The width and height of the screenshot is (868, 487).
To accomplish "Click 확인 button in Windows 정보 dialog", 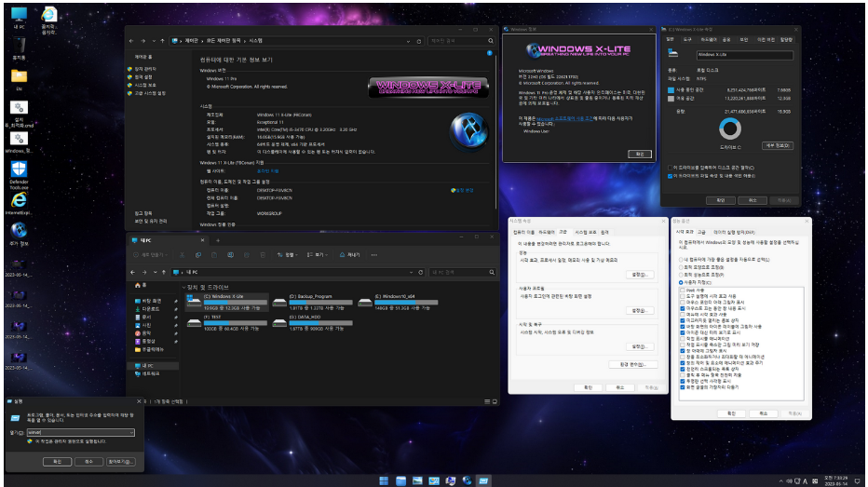I will pos(640,154).
